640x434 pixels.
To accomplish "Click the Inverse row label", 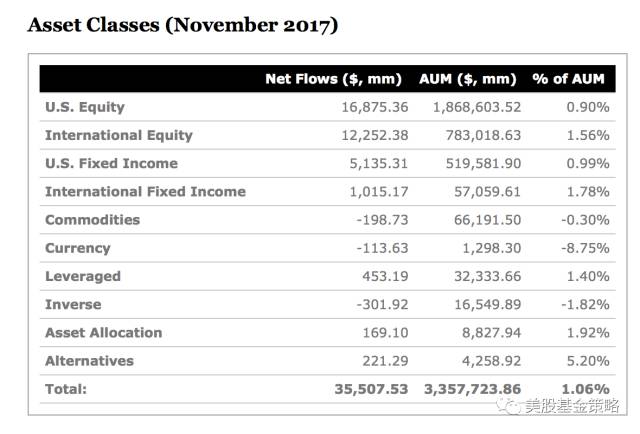I will pyautogui.click(x=73, y=305).
